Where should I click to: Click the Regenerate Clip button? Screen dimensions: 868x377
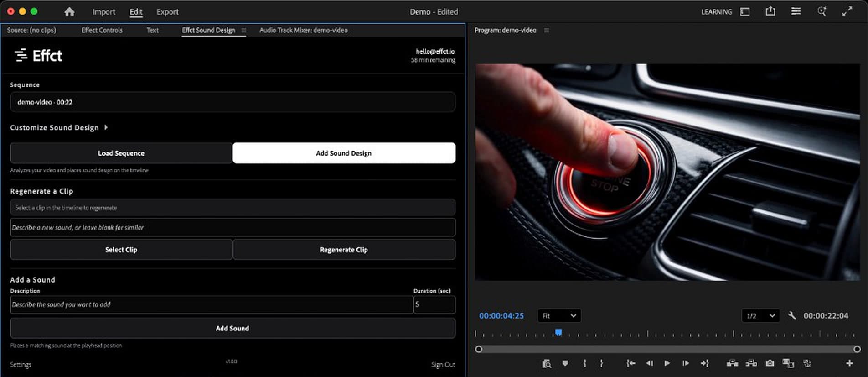point(344,250)
